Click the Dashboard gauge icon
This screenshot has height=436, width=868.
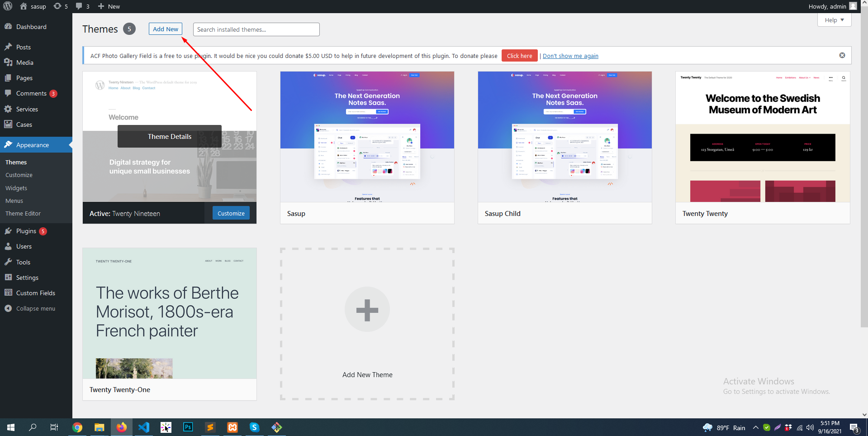[x=8, y=26]
